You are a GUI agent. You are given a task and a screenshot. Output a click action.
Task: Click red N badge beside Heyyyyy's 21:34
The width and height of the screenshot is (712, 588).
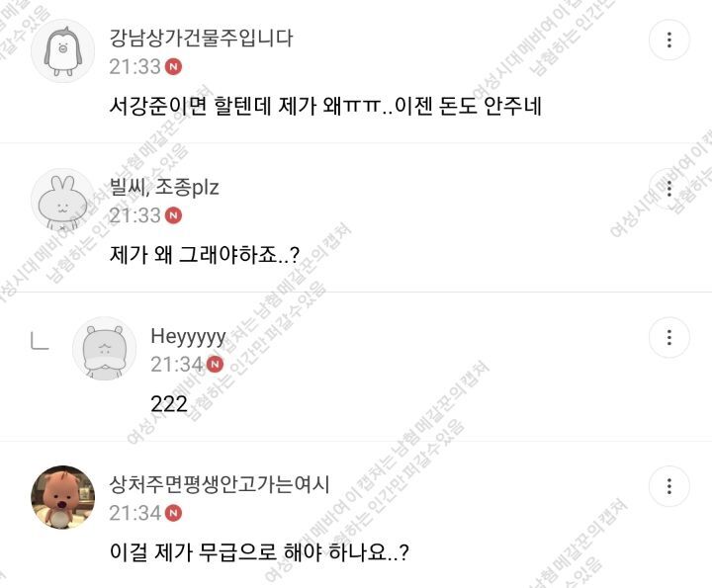pos(215,365)
